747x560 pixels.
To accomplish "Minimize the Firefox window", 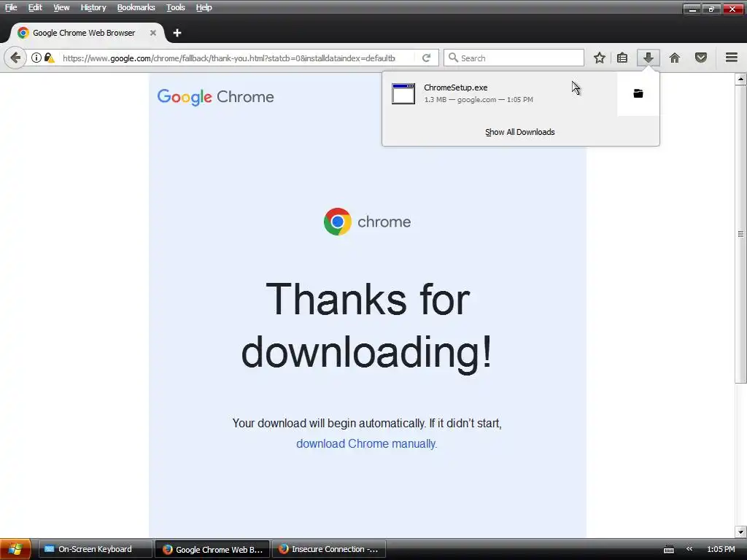I will pos(692,8).
